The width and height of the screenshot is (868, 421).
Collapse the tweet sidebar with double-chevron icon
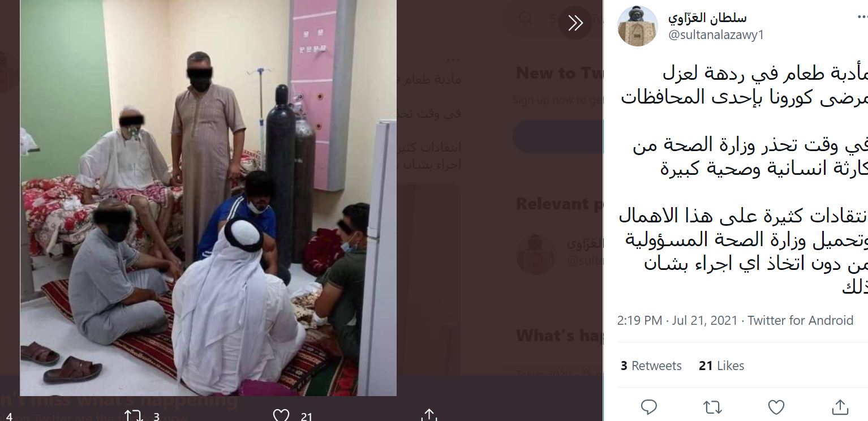(x=575, y=23)
